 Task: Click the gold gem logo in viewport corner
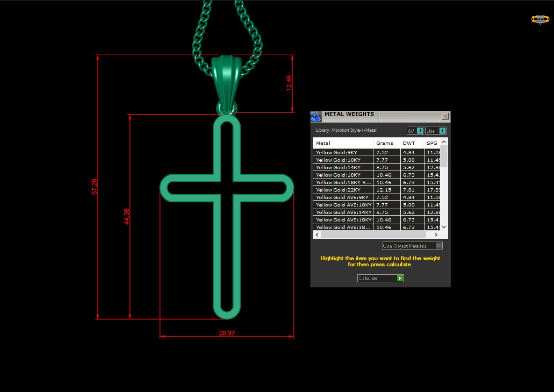[x=540, y=20]
